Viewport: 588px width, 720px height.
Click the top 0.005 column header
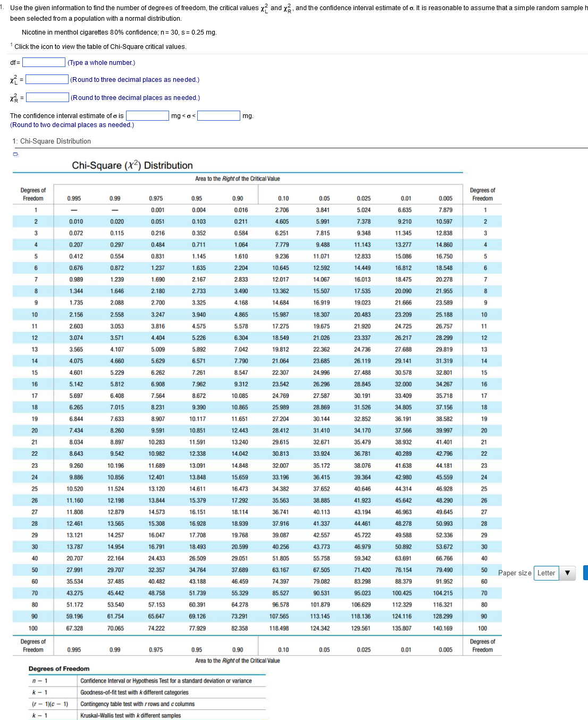[x=446, y=198]
